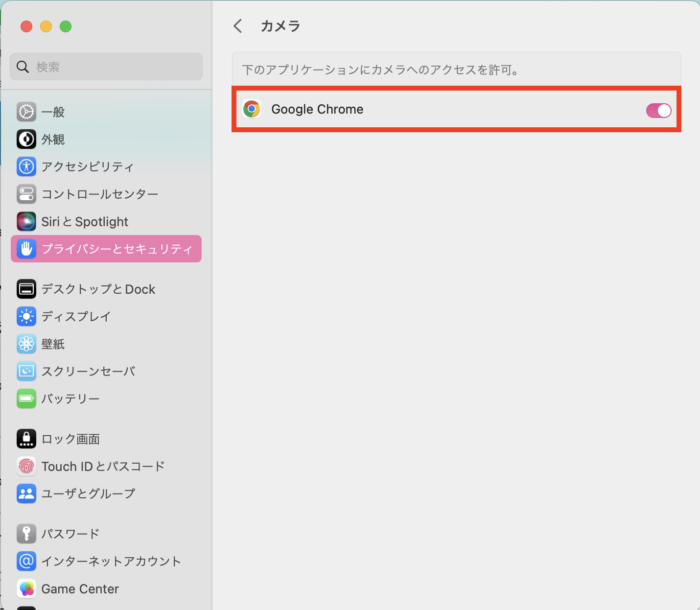Select the 外観 appearance icon
Viewport: 700px width, 610px height.
[x=26, y=140]
